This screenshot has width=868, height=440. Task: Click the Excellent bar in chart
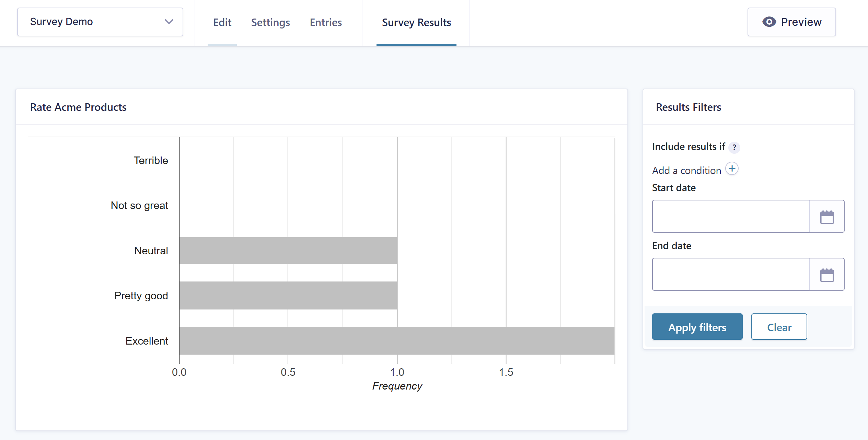pyautogui.click(x=396, y=340)
